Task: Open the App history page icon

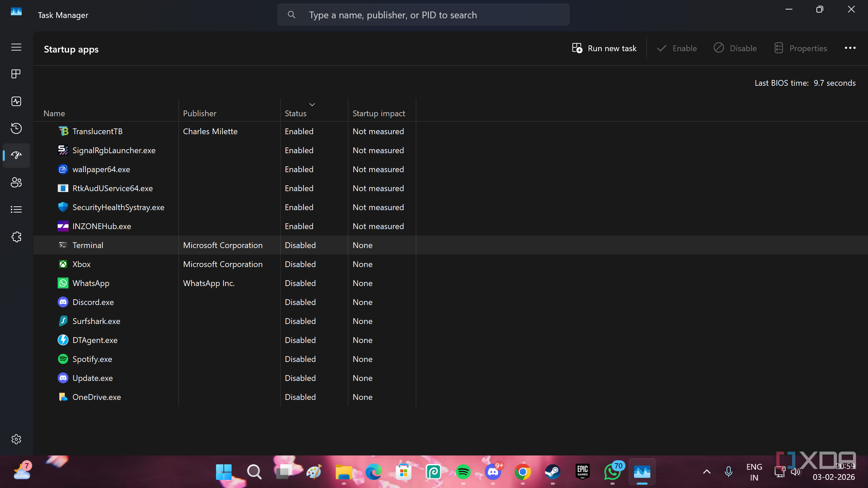Action: 16,128
